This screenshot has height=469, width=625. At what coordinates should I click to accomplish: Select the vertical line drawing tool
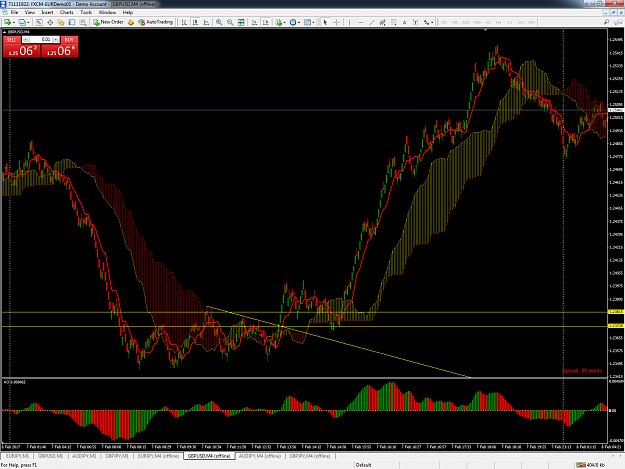pyautogui.click(x=349, y=22)
